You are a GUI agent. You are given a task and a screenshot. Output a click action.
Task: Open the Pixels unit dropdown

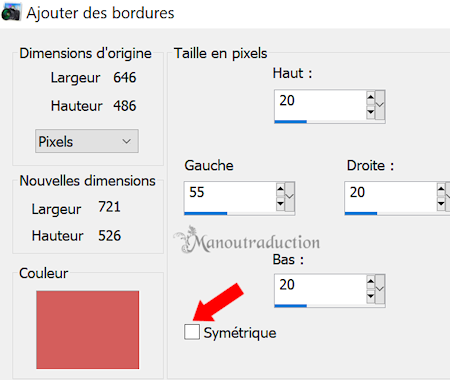87,141
